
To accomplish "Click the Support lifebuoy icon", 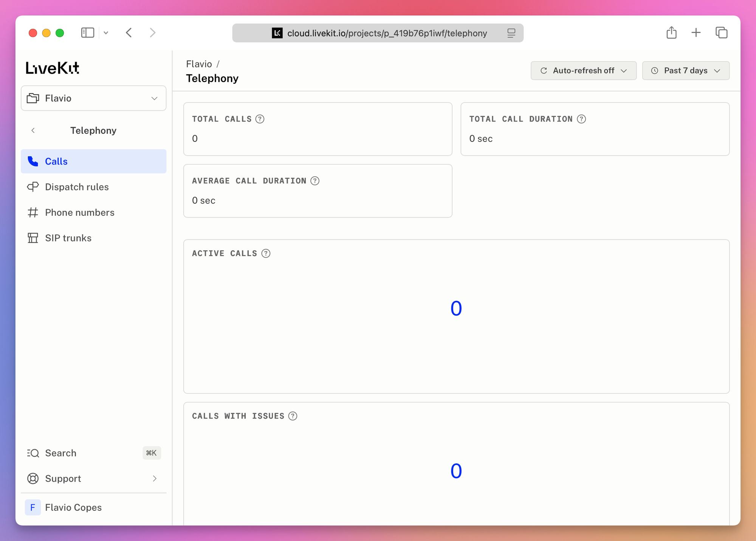I will [x=33, y=479].
